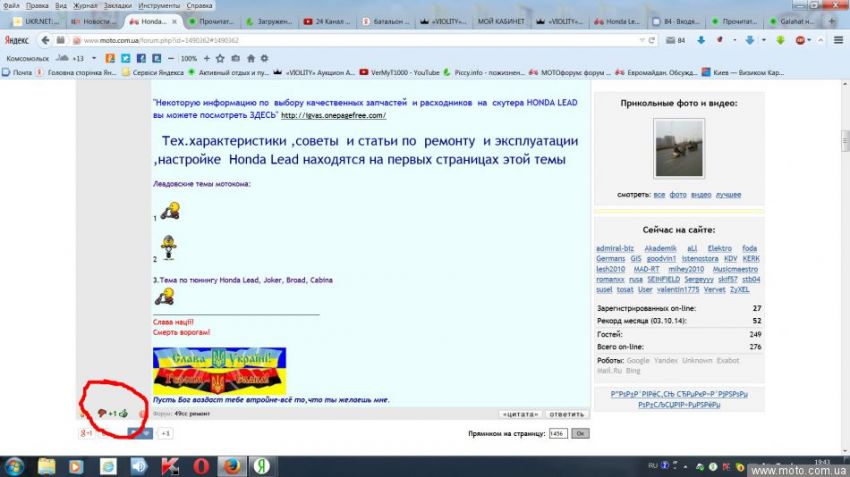Click the Facebook icon in the toolbar
850x477 pixels.
tap(141, 58)
